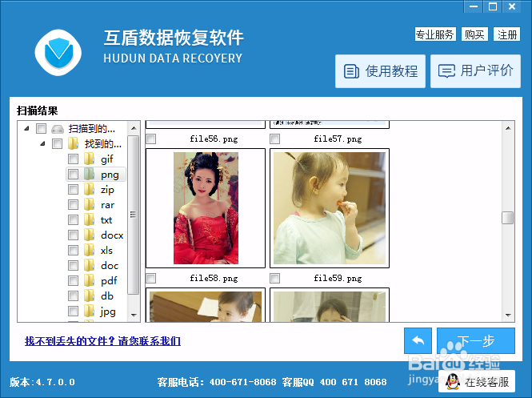Click the preview pane scroll down arrow
Image resolution: width=532 pixels, height=398 pixels.
click(508, 316)
